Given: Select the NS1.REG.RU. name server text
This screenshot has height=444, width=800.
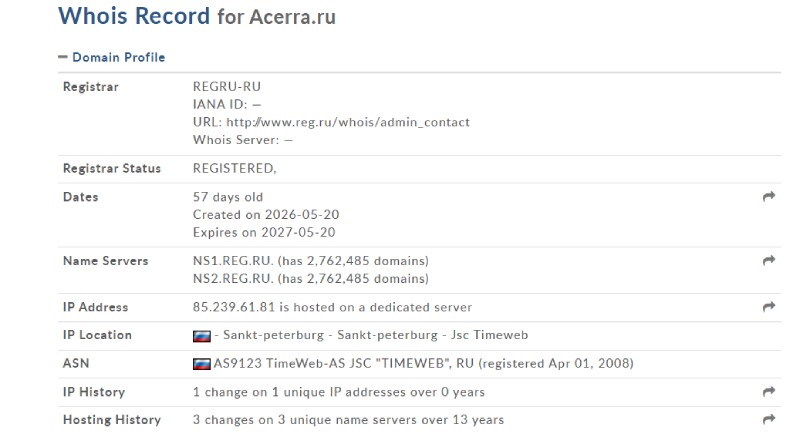Looking at the screenshot, I should coord(233,261).
